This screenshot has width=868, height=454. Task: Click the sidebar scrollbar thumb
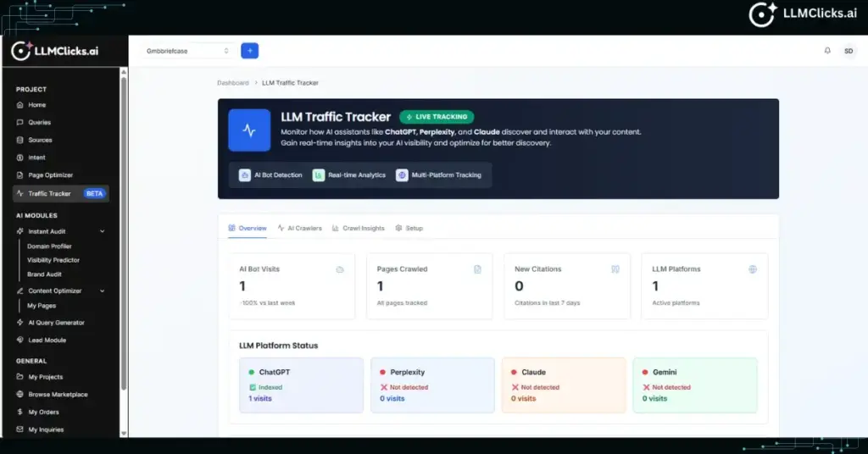[124, 232]
